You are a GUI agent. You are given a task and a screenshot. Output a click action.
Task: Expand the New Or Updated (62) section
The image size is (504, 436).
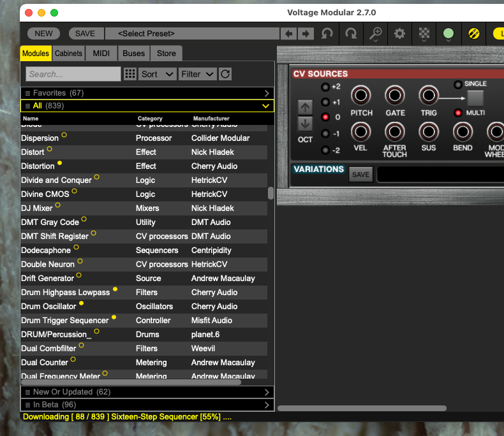pyautogui.click(x=147, y=392)
